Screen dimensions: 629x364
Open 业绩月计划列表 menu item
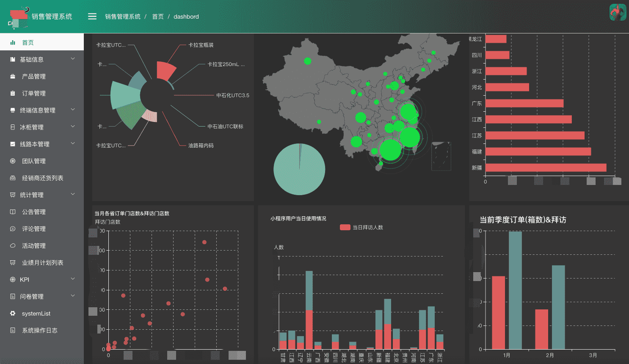[42, 262]
